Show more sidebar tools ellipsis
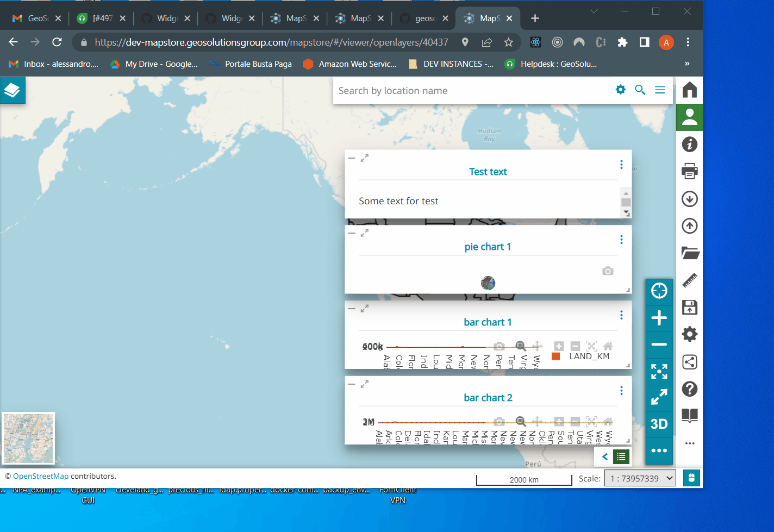This screenshot has width=774, height=532. tap(690, 443)
